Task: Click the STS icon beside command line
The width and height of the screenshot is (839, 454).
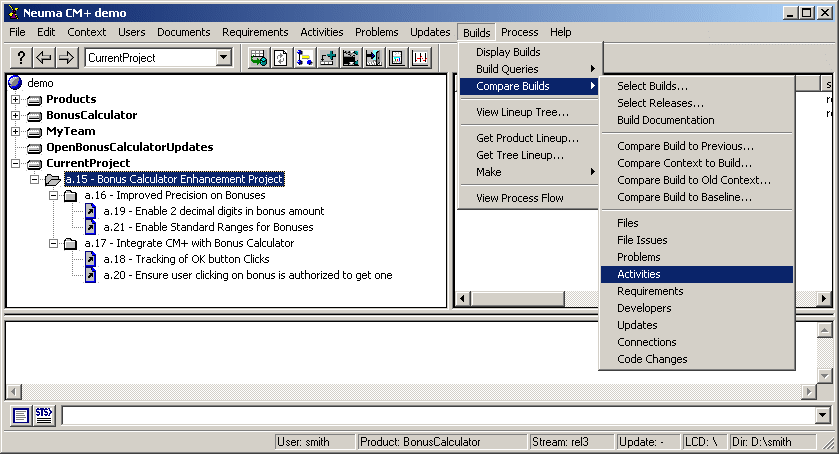Action: pyautogui.click(x=44, y=415)
